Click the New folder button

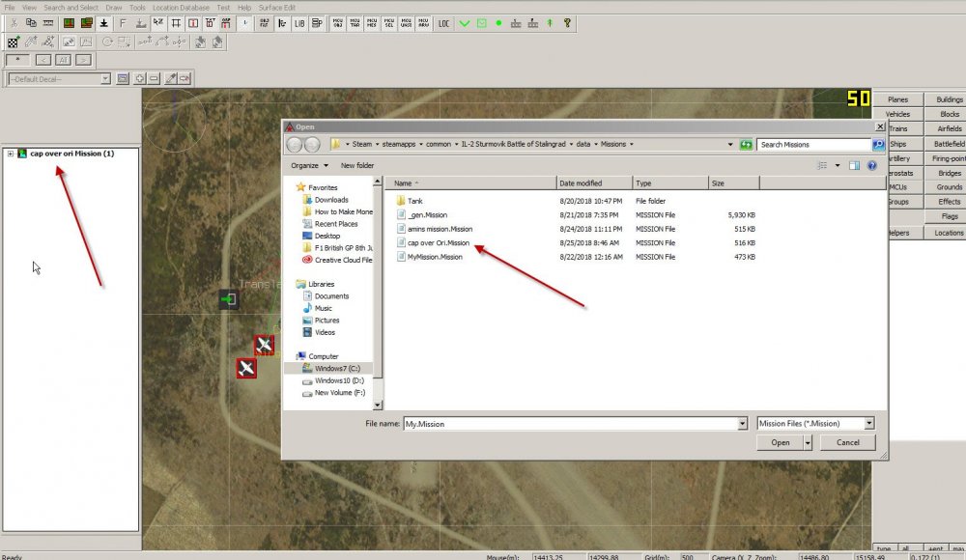(x=357, y=165)
